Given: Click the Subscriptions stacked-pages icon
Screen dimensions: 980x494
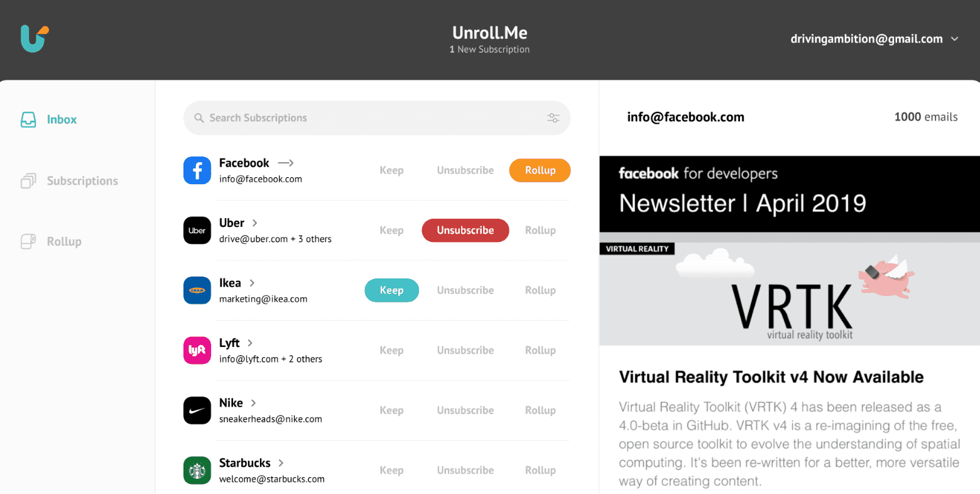Looking at the screenshot, I should click(x=28, y=181).
